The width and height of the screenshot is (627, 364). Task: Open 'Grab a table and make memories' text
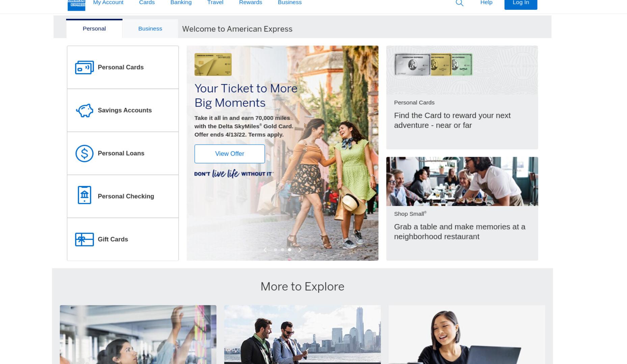460,232
